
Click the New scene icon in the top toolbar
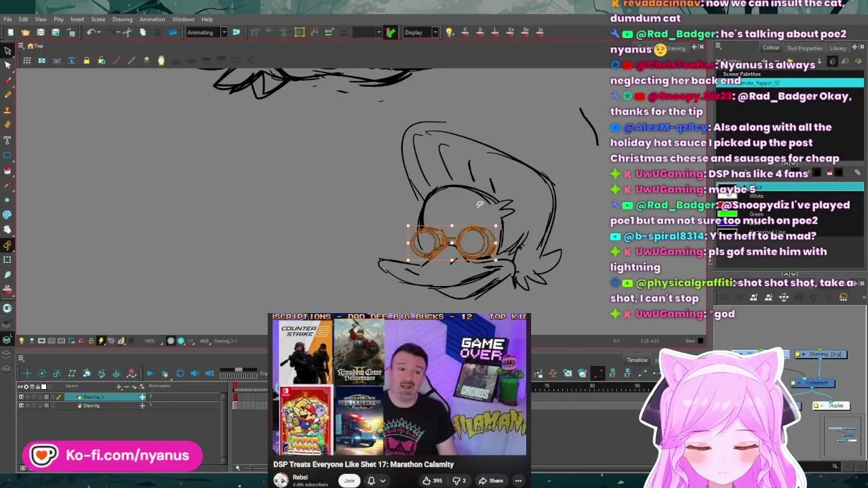tap(11, 33)
